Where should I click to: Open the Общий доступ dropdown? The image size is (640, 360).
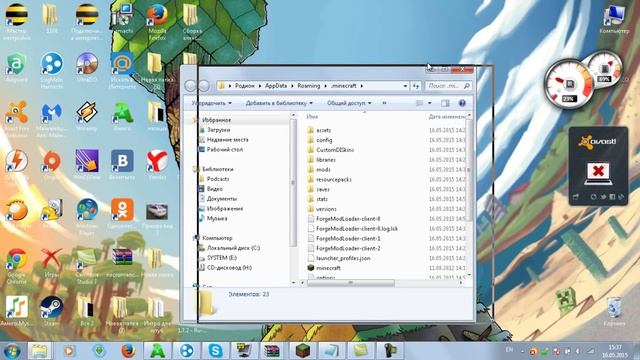click(x=349, y=103)
